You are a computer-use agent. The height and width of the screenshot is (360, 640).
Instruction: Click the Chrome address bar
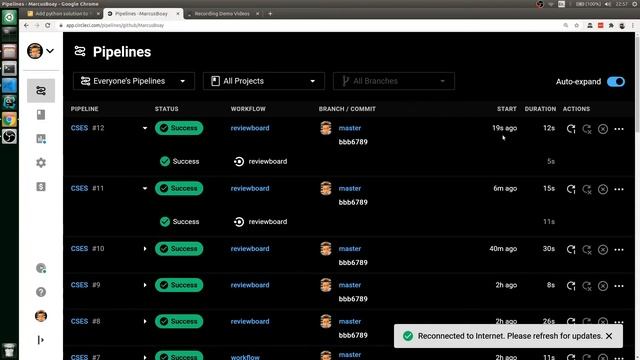(310, 25)
